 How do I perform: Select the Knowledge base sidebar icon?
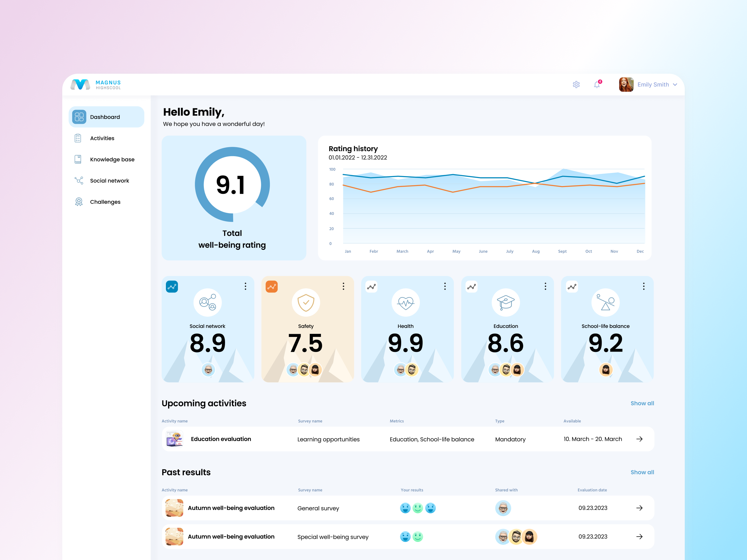78,159
